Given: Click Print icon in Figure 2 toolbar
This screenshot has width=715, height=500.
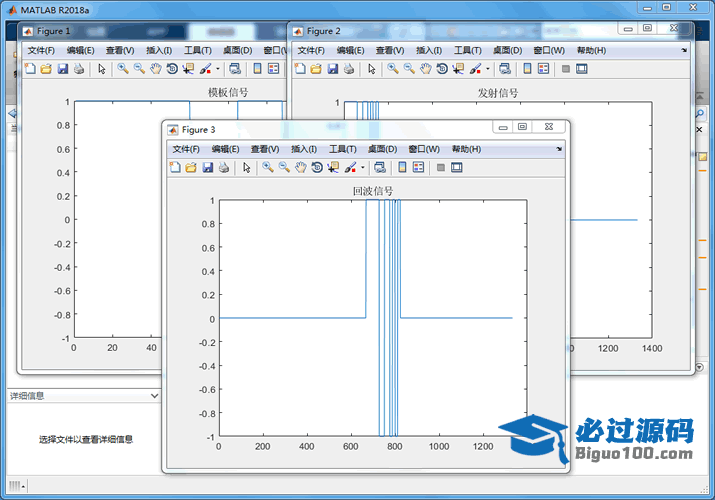Looking at the screenshot, I should (x=348, y=69).
